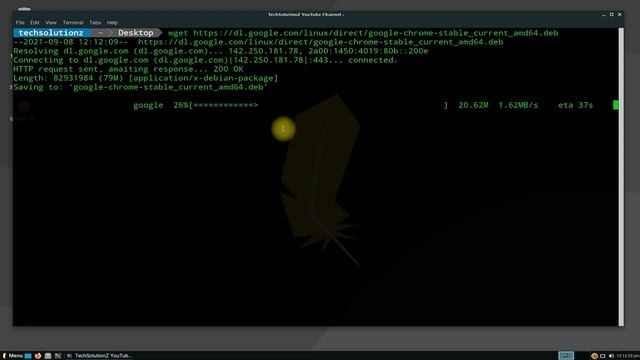Click the show desktop icon in taskbar
640x360 pixels.
(28, 356)
